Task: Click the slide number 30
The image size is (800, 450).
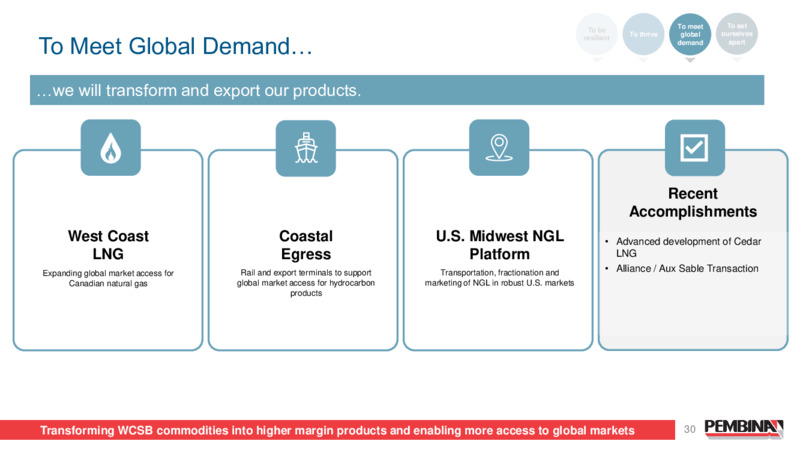Action: click(689, 430)
